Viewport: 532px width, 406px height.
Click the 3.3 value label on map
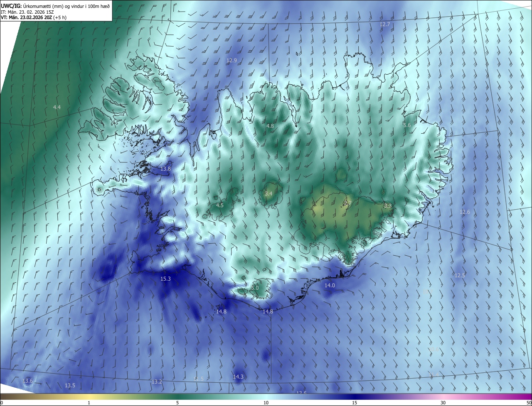tap(388, 206)
